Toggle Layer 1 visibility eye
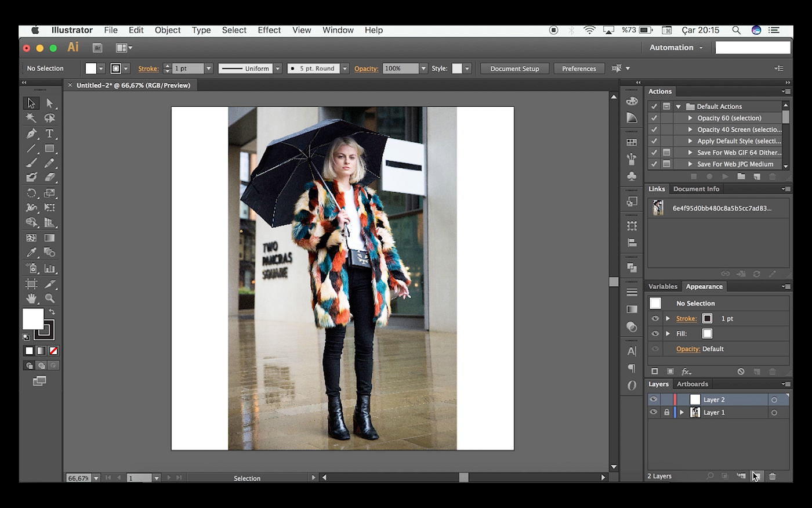 [x=654, y=412]
